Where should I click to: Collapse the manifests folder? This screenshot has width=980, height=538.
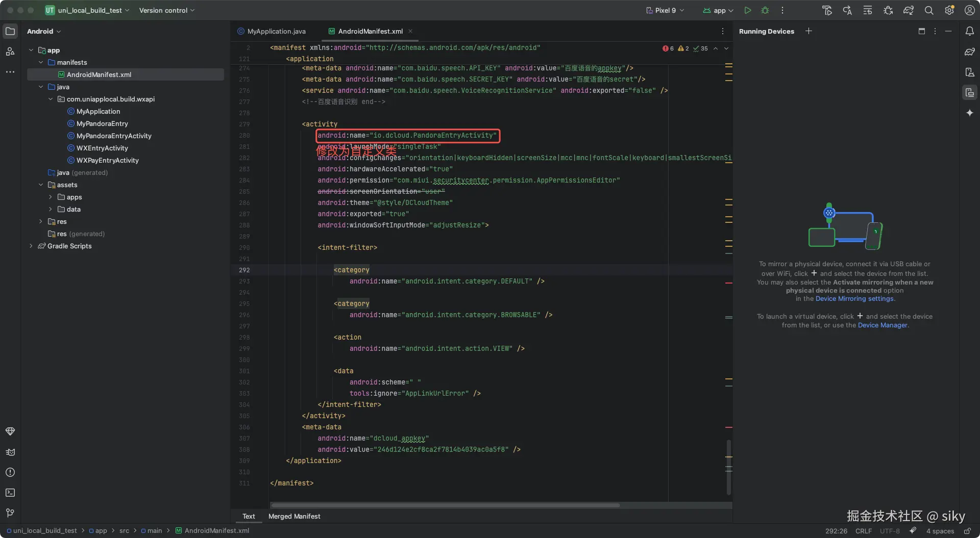(x=41, y=62)
